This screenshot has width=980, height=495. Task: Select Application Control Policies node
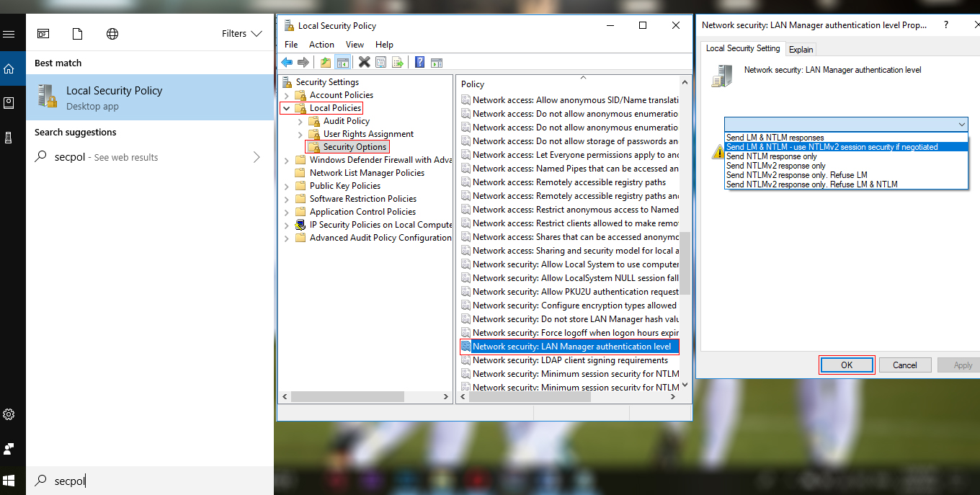tap(362, 212)
